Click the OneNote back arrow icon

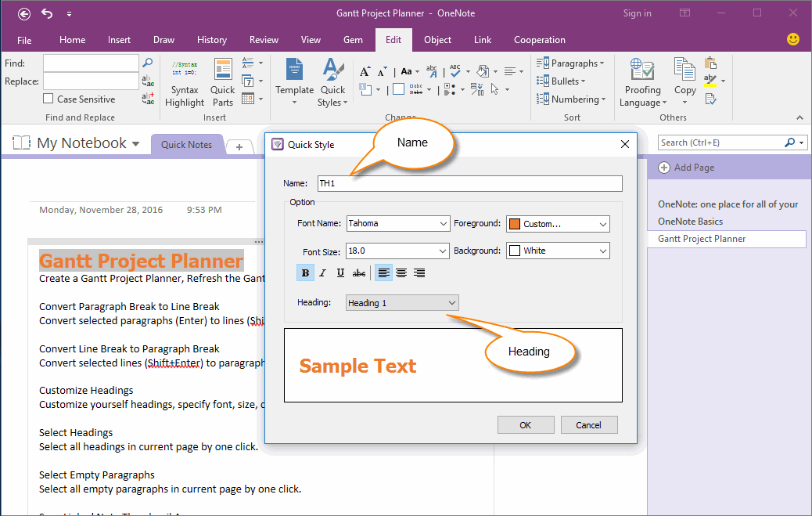(23, 14)
